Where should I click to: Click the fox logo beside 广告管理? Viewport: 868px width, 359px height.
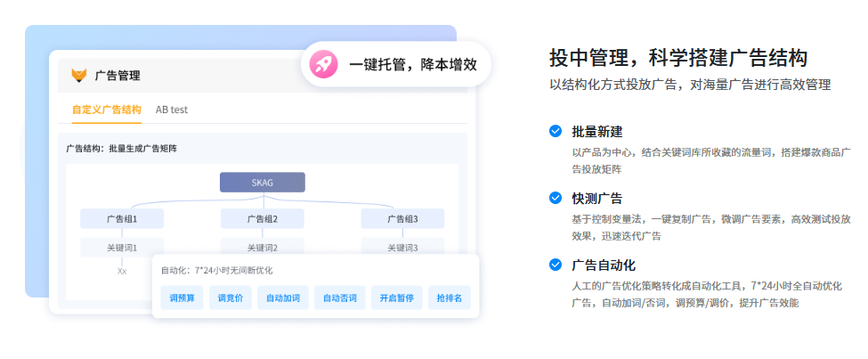point(79,76)
